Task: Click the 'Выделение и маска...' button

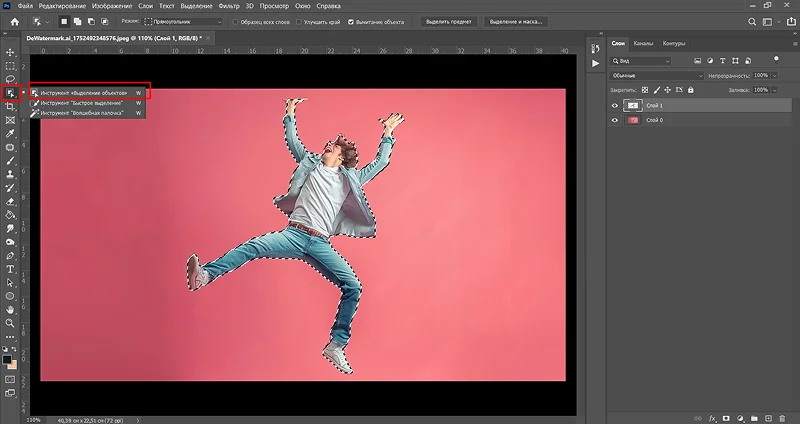Action: pos(516,22)
